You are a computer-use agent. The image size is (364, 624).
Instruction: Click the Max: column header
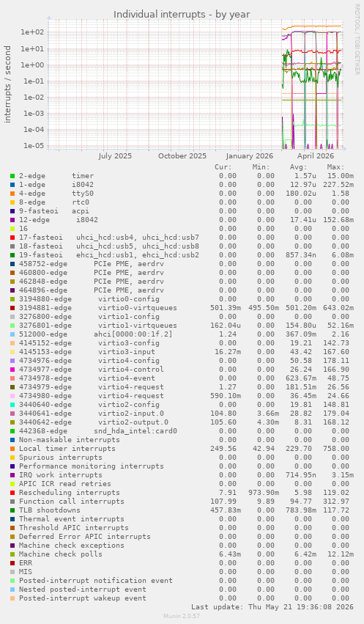335,167
